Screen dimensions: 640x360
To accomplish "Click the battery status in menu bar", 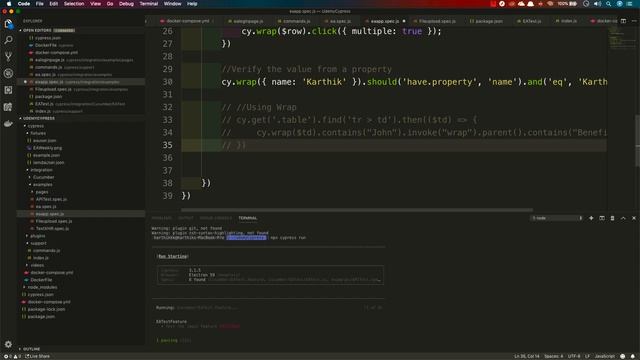I will (567, 4).
